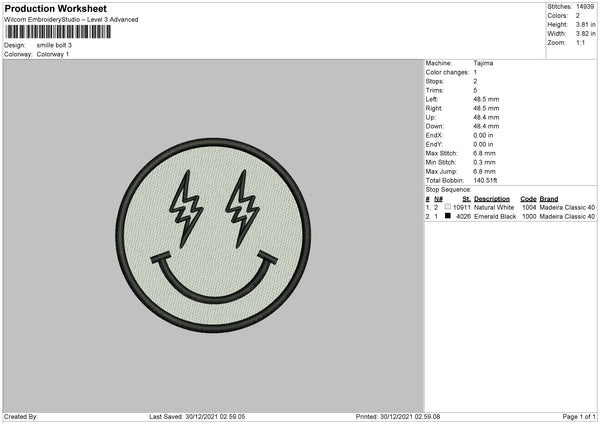The height and width of the screenshot is (424, 600).
Task: Click the Description column header
Action: [x=492, y=199]
